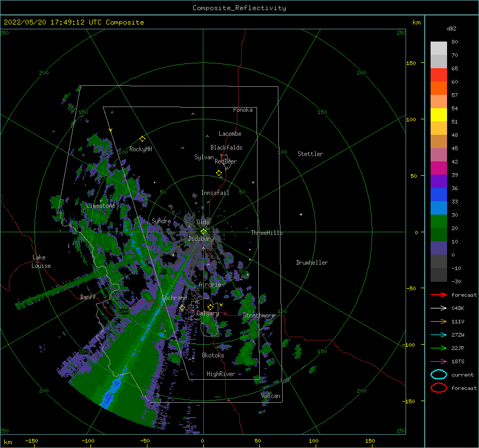Select the cyan 27ZW arrow legend

coord(439,335)
